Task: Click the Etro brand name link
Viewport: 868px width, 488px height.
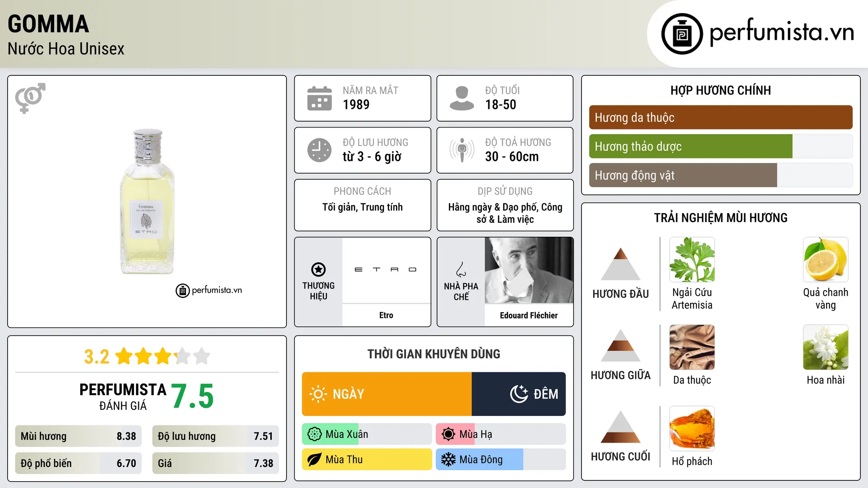Action: (386, 315)
